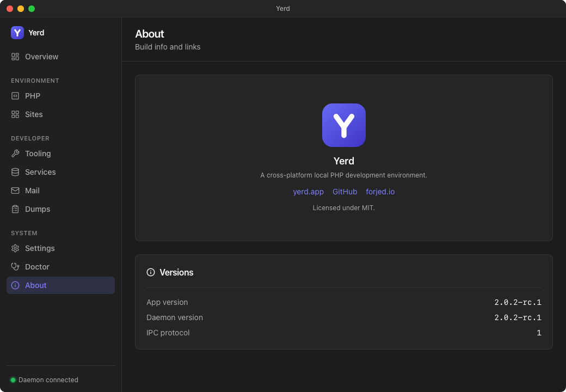Click the ENVIRONMENT section label
The image size is (566, 392).
35,81
